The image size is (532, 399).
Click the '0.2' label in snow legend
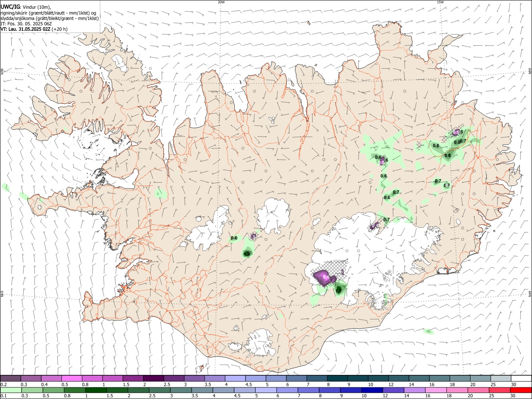coord(3,384)
